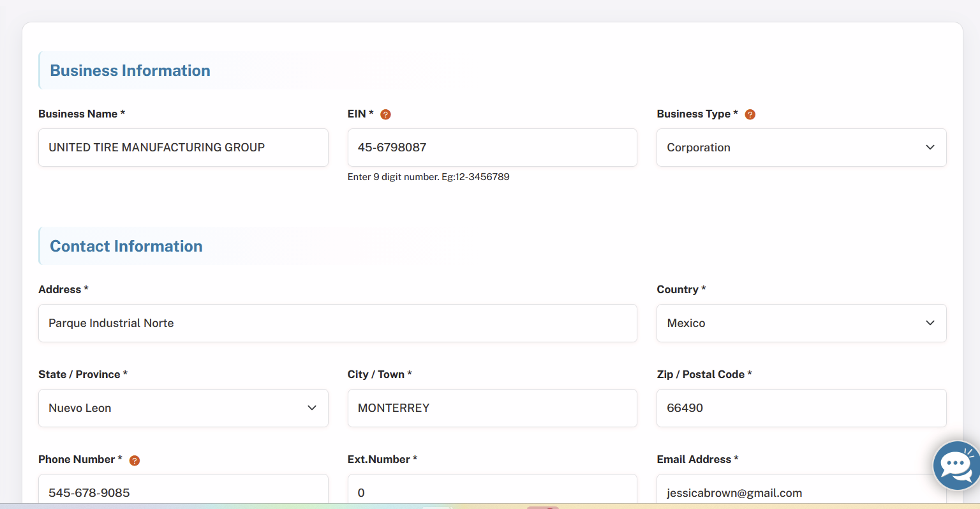The height and width of the screenshot is (509, 980).
Task: Click the Phone Number input field
Action: coord(183,489)
